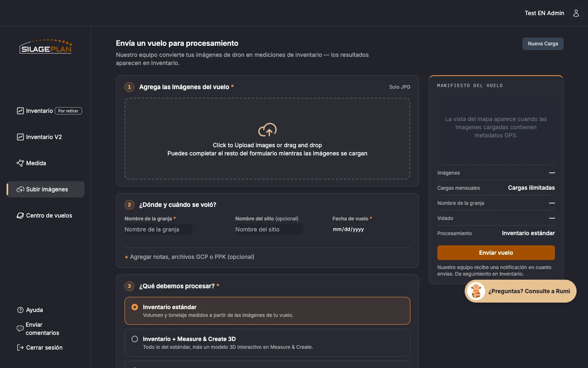Go to Inventario V2 page
588x368 pixels.
pyautogui.click(x=46, y=137)
